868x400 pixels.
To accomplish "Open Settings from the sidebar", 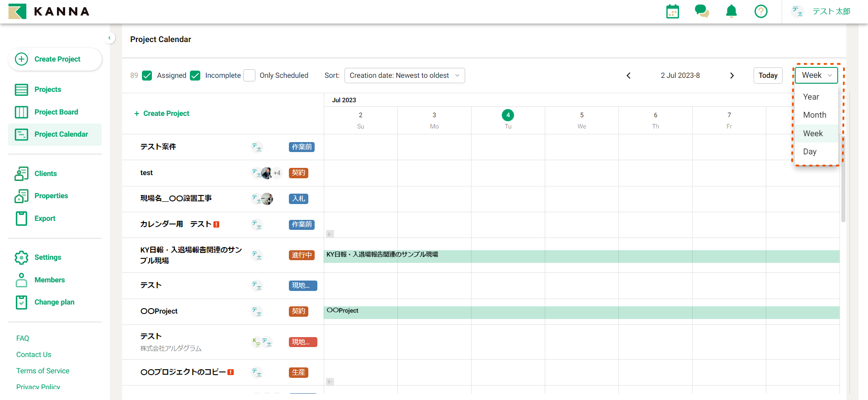I will coord(47,257).
